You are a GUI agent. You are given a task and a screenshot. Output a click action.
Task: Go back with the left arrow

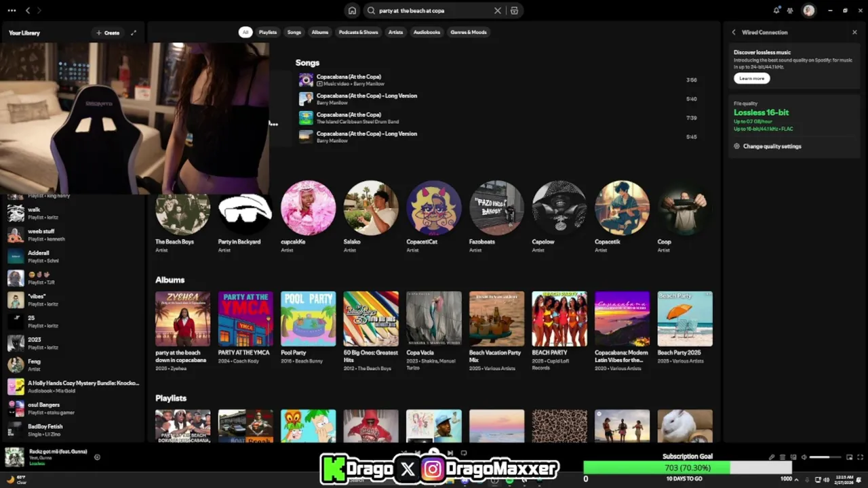pyautogui.click(x=28, y=10)
